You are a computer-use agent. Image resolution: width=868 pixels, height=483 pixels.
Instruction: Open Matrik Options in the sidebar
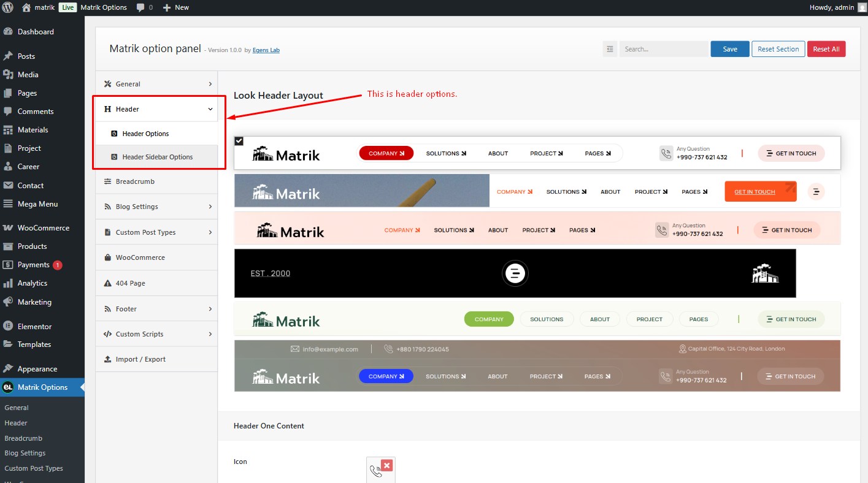coord(42,387)
